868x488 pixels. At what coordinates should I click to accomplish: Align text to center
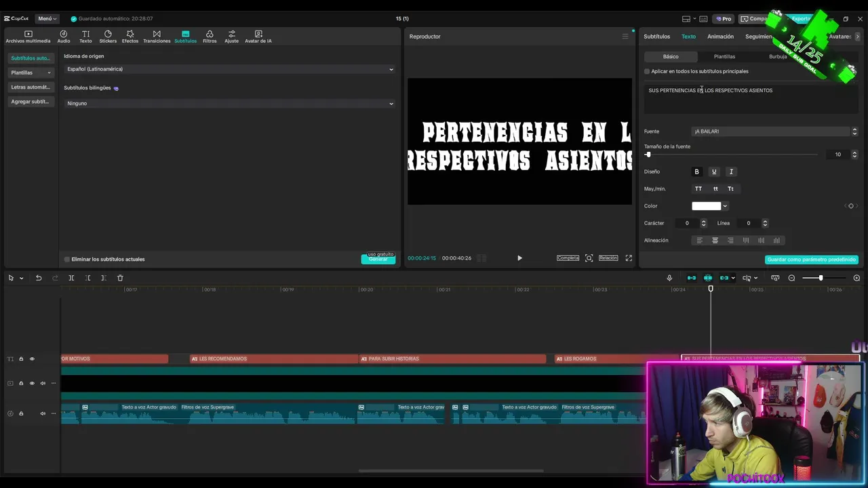[715, 241]
